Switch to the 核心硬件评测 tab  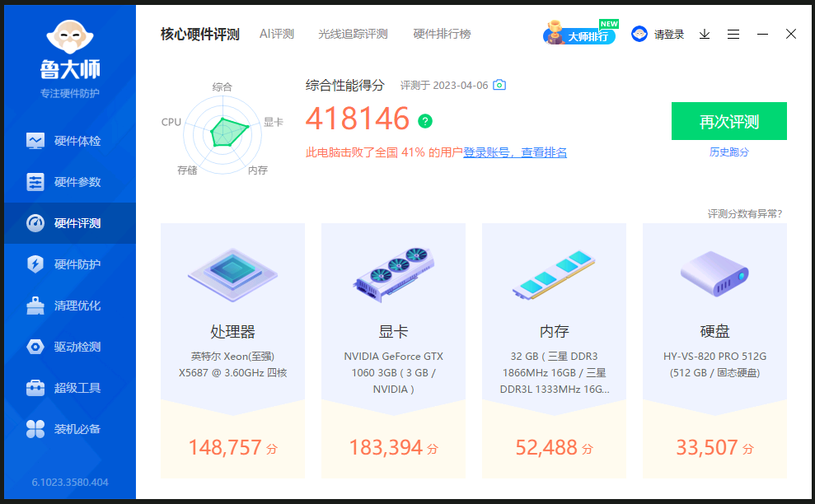[200, 35]
